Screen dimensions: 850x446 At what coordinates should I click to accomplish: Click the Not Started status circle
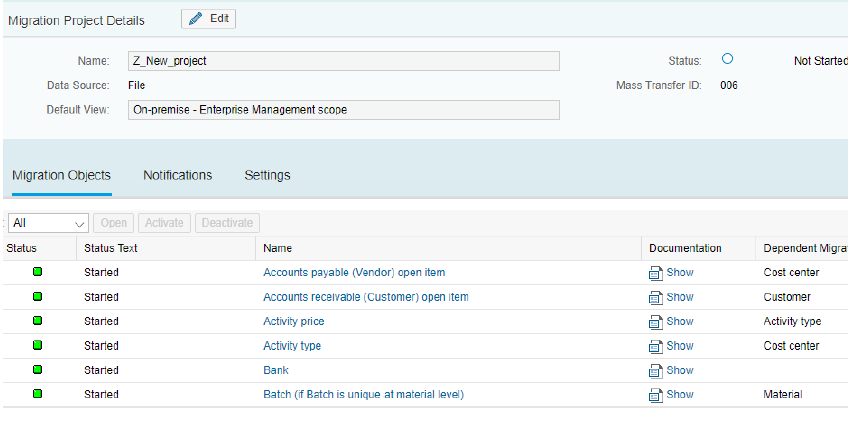click(727, 60)
